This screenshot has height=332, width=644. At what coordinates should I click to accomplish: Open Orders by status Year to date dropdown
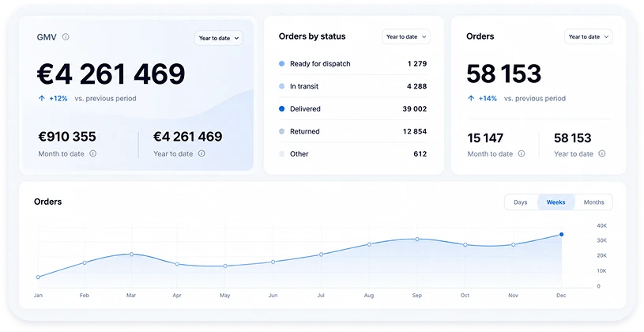point(406,36)
